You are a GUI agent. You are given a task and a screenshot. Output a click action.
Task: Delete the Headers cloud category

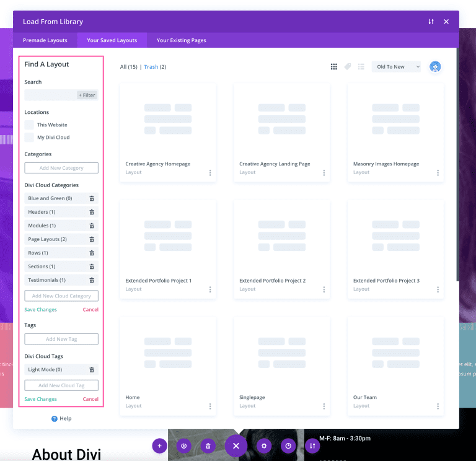click(x=92, y=212)
